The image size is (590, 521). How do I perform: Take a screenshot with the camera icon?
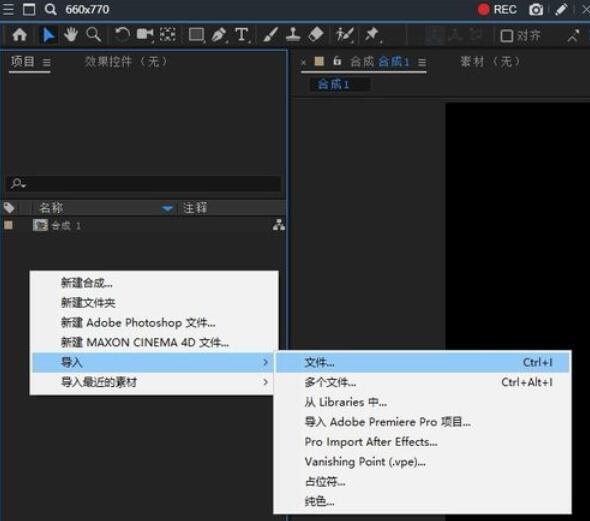[x=536, y=9]
